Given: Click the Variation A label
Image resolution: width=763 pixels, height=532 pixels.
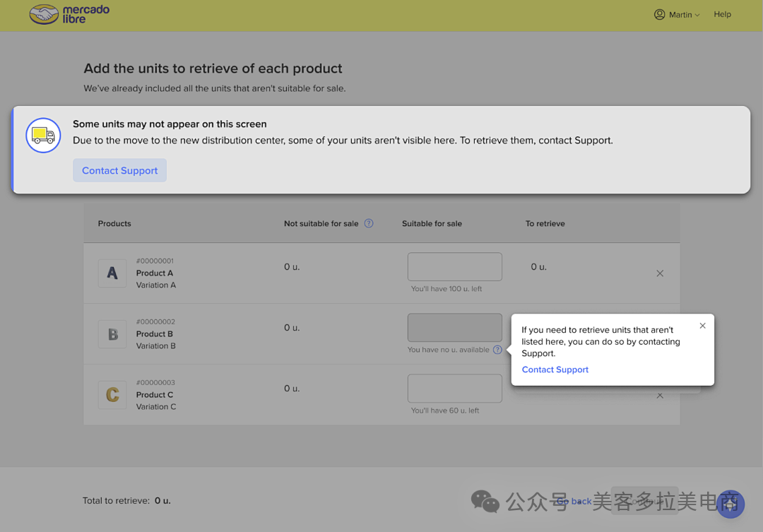Looking at the screenshot, I should (155, 285).
